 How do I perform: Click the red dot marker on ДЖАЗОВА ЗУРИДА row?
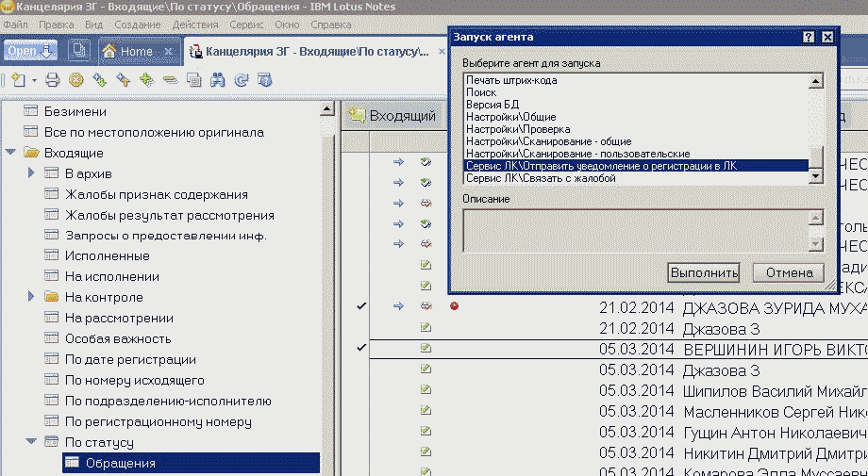tap(454, 306)
